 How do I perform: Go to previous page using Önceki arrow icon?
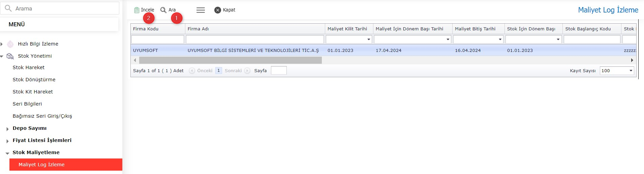click(192, 71)
